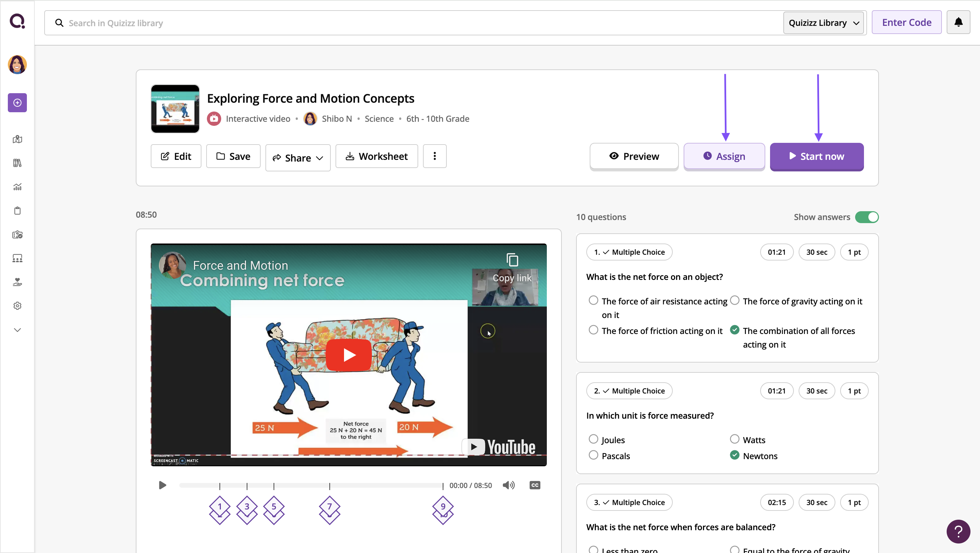Open the reports chart sidebar icon
Screen dimensions: 980x553
click(17, 187)
